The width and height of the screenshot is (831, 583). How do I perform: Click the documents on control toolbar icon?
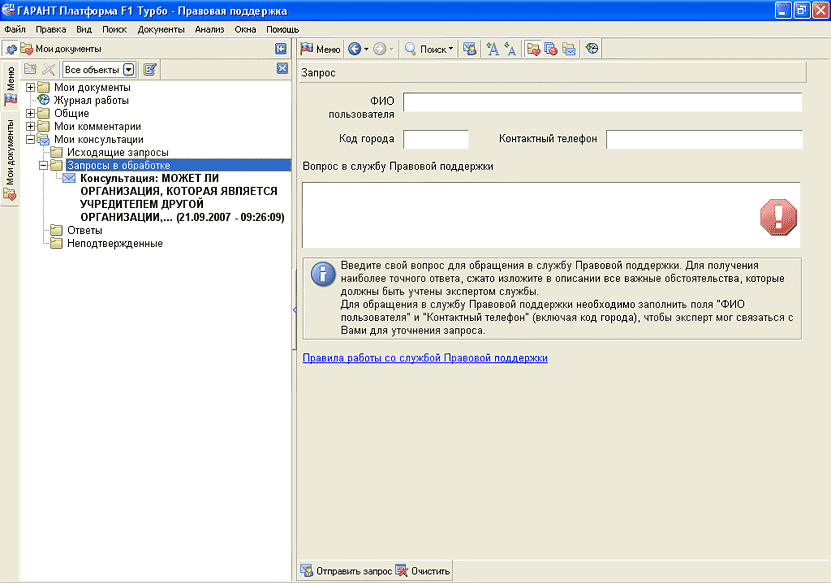point(551,49)
